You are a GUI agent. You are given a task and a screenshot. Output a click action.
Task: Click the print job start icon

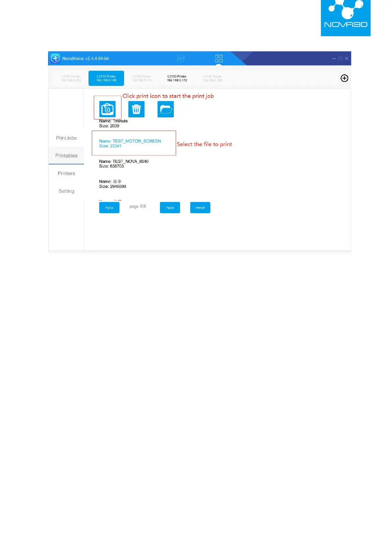click(107, 109)
